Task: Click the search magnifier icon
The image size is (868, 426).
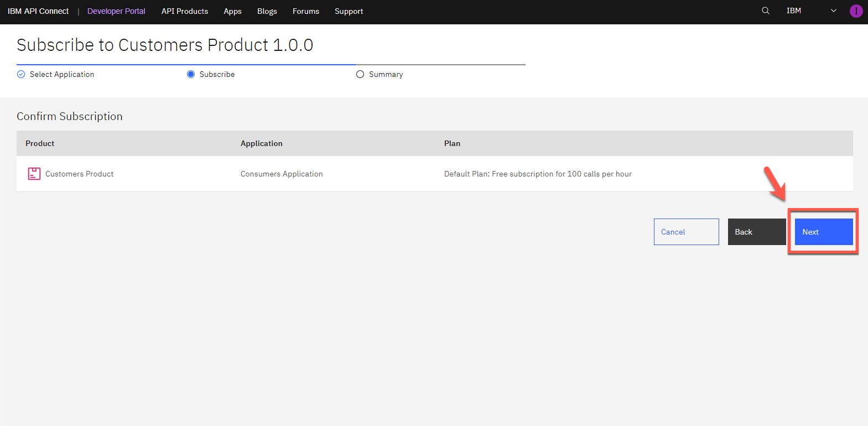Action: [766, 11]
